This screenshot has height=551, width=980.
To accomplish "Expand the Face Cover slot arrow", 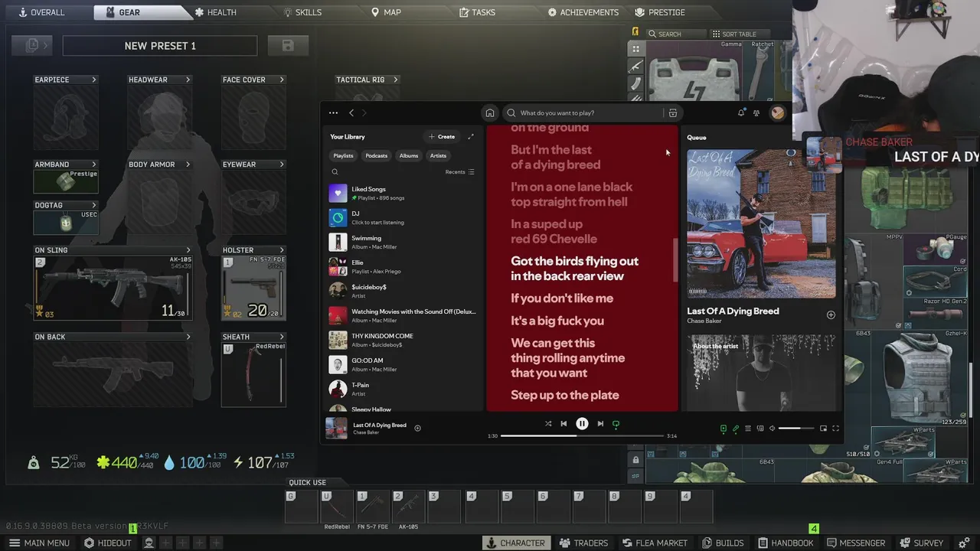I will tap(282, 80).
